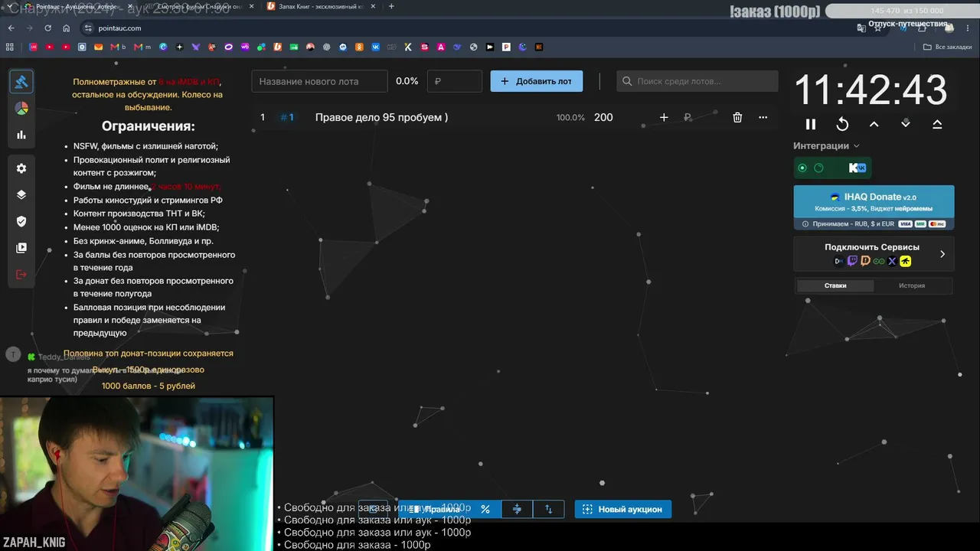The height and width of the screenshot is (551, 980).
Task: Start a Новый аукцион
Action: 623,509
